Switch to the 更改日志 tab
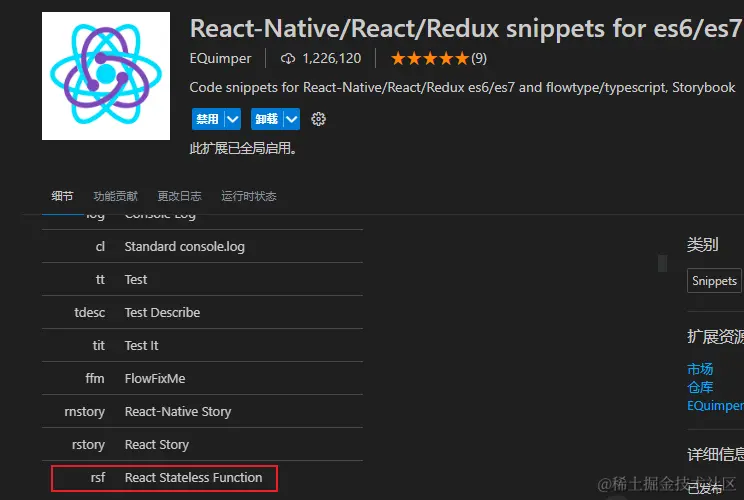The image size is (744, 500). click(179, 196)
